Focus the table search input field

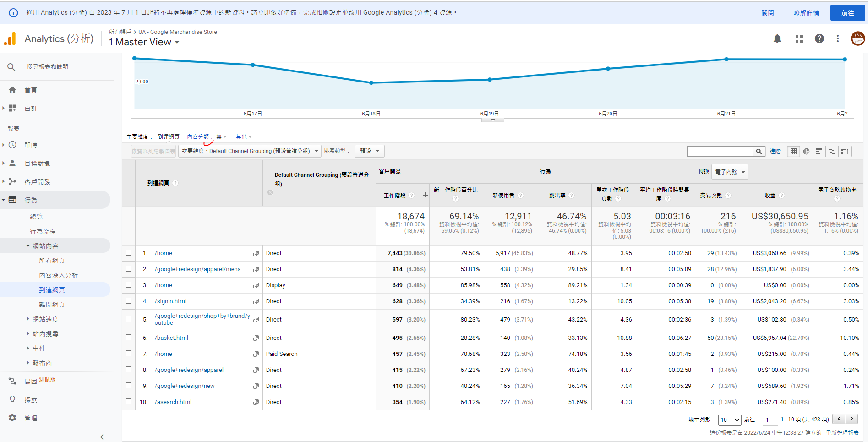tap(720, 151)
